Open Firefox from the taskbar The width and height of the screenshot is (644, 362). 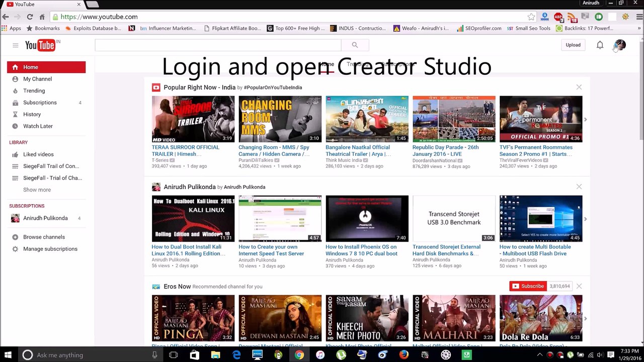(404, 355)
